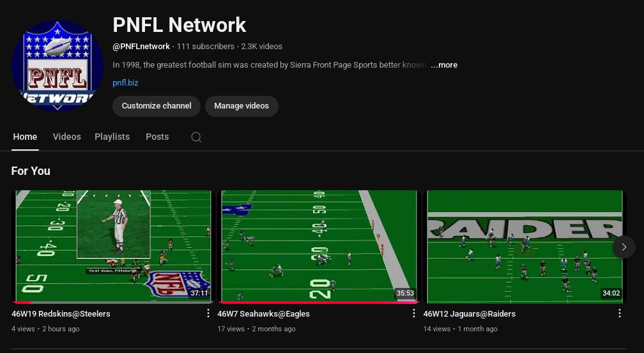Click the Customize channel button
The width and height of the screenshot is (644, 353).
(x=157, y=106)
